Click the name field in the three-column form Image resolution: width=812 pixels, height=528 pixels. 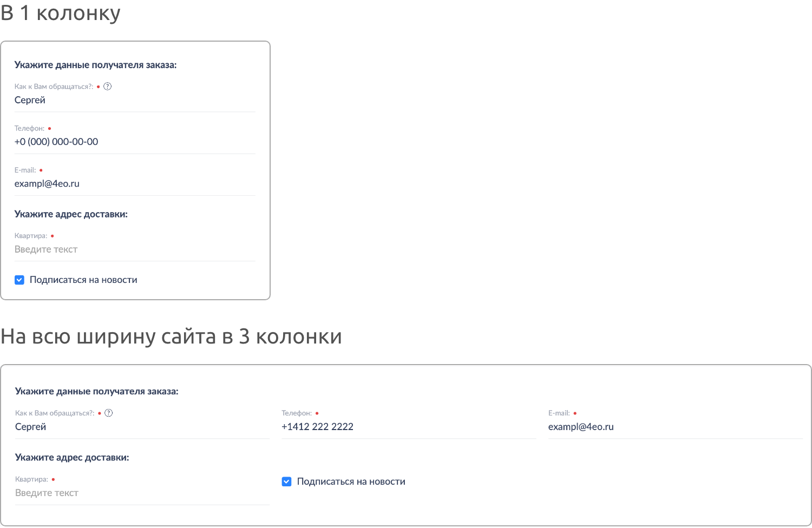click(x=142, y=427)
